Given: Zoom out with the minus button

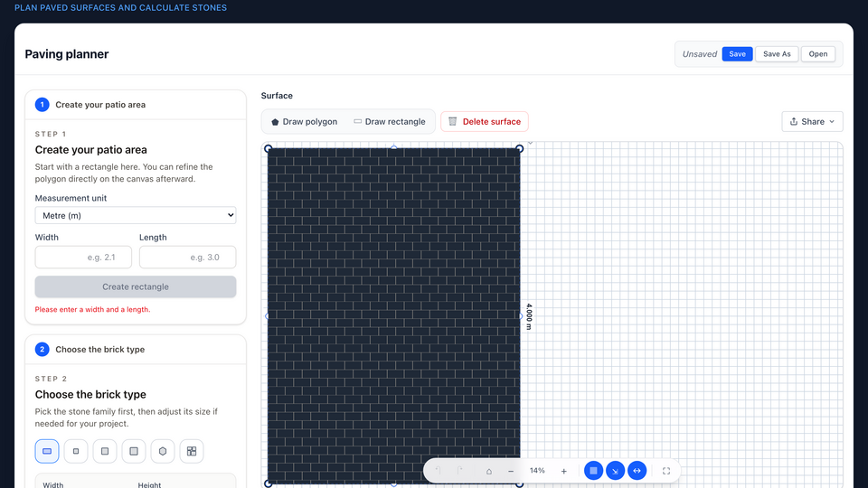Looking at the screenshot, I should (511, 471).
